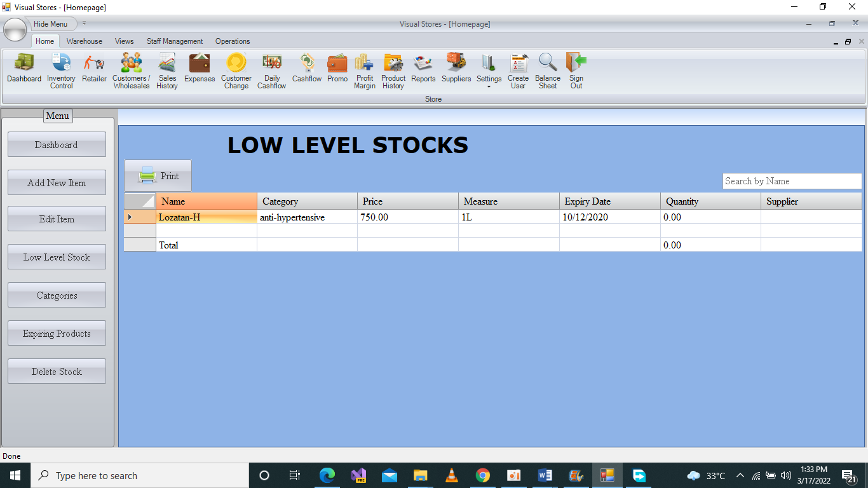
Task: Open VLC media player from taskbar
Action: click(452, 475)
